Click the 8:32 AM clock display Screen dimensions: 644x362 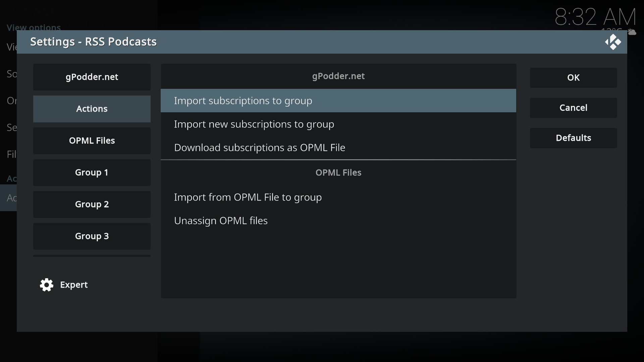click(x=595, y=17)
